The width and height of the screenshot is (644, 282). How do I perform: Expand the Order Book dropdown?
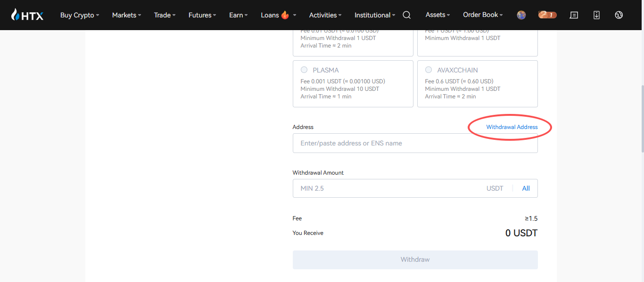tap(483, 15)
